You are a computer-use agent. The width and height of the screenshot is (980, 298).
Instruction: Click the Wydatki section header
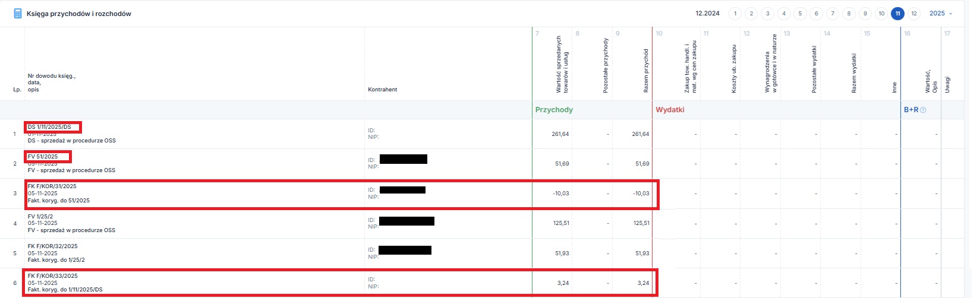(x=670, y=110)
